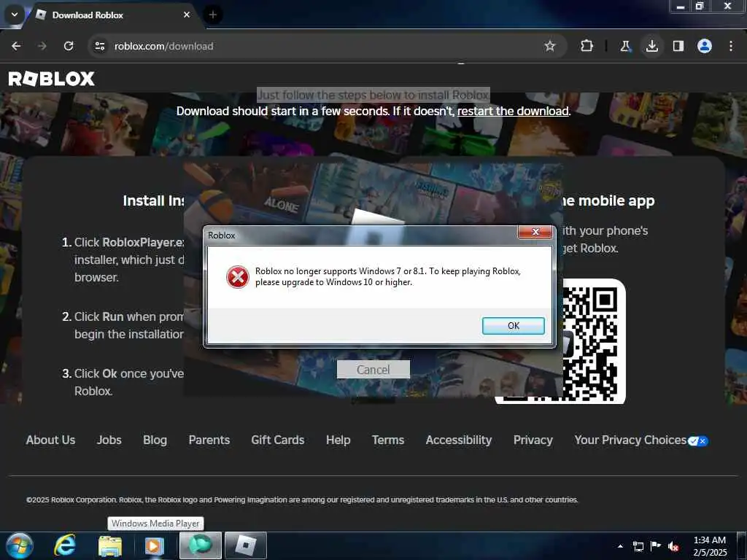The width and height of the screenshot is (747, 560).
Task: Click the error icon in the Roblox dialog
Action: coord(237,277)
